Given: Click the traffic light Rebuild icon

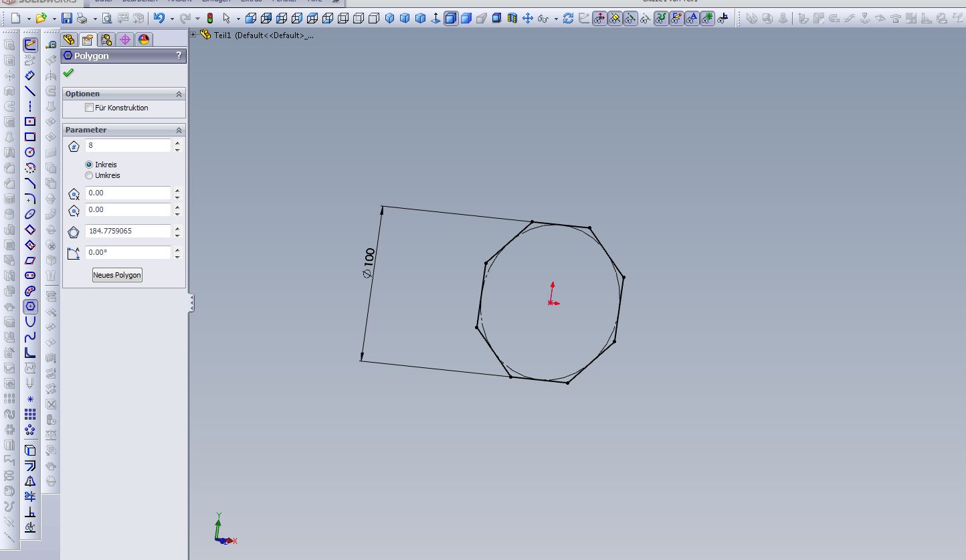Looking at the screenshot, I should coord(210,19).
